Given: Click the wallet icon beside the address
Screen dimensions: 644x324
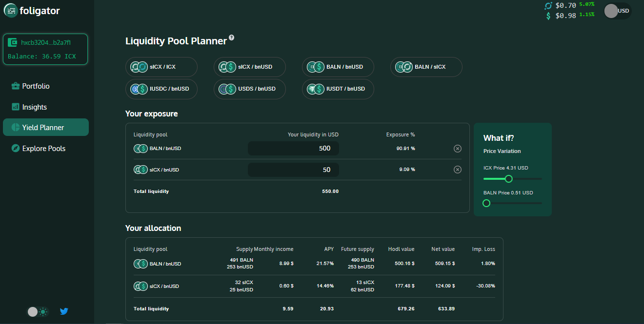Looking at the screenshot, I should point(13,43).
